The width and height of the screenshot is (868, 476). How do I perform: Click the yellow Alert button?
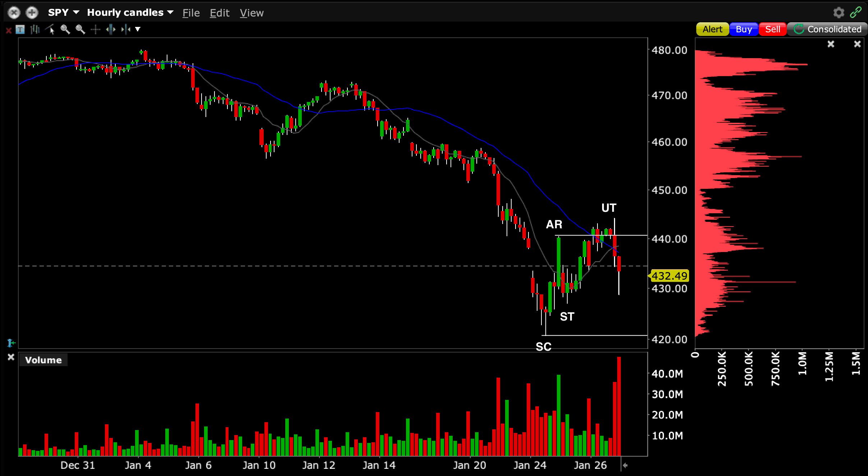(712, 29)
